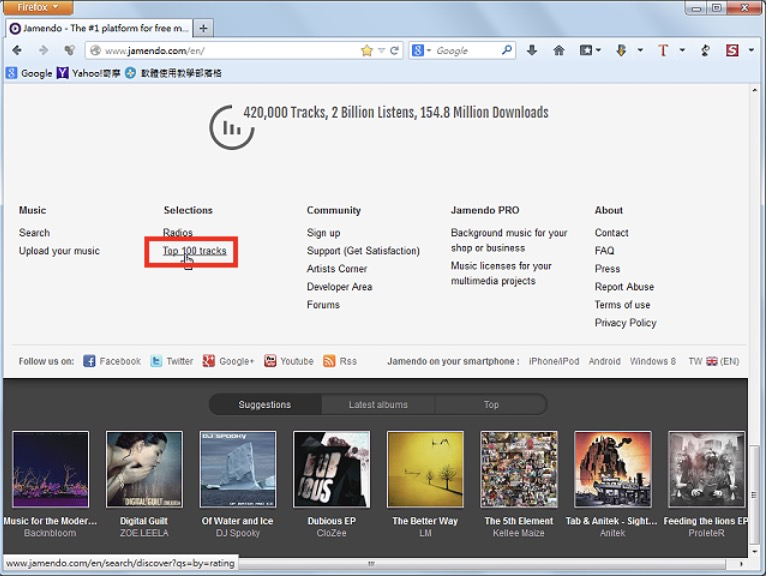The width and height of the screenshot is (768, 580).
Task: Open the Google bookmark in bookmarks bar
Action: [29, 73]
